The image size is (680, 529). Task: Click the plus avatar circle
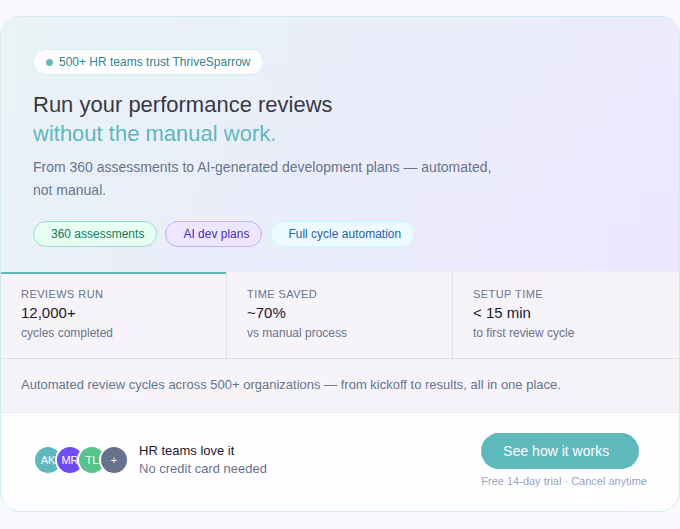click(x=114, y=460)
